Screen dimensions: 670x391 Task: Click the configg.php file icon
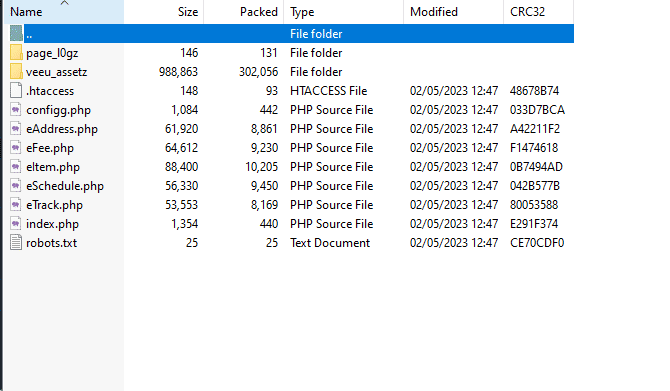point(16,110)
